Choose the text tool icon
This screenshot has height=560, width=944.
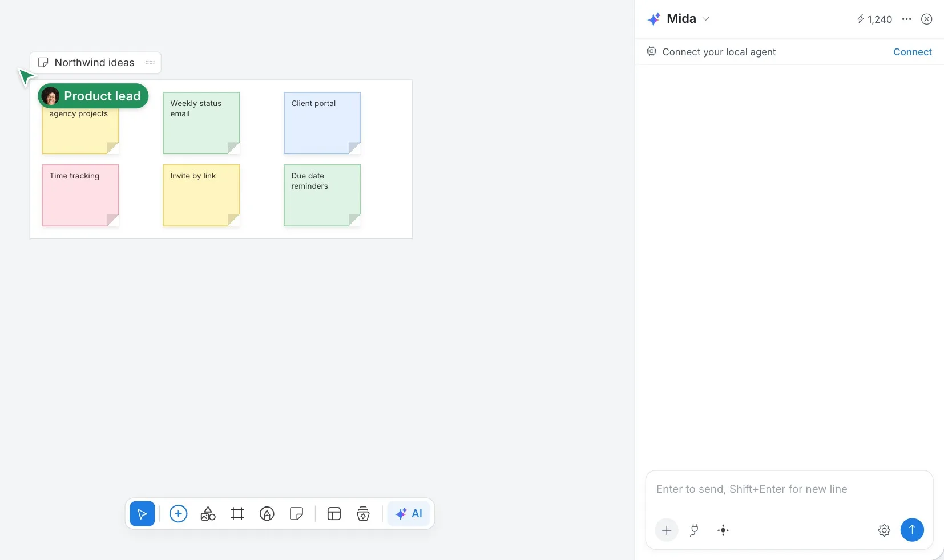pyautogui.click(x=267, y=514)
